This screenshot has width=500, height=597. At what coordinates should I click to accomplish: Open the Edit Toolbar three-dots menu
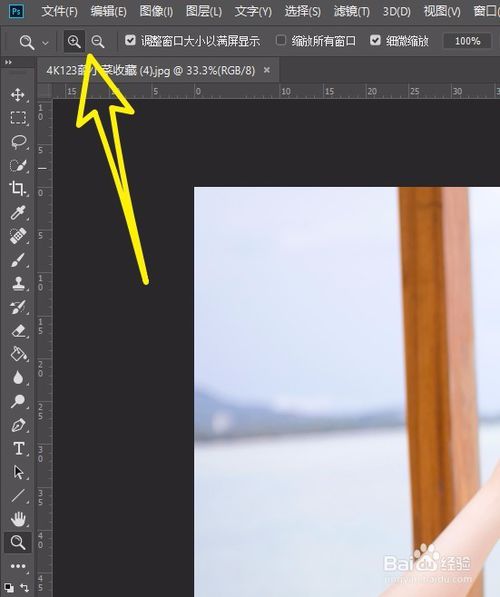(18, 566)
